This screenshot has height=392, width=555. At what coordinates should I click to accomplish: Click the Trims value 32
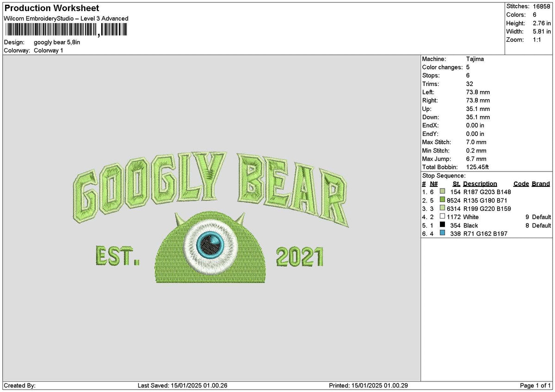[469, 84]
